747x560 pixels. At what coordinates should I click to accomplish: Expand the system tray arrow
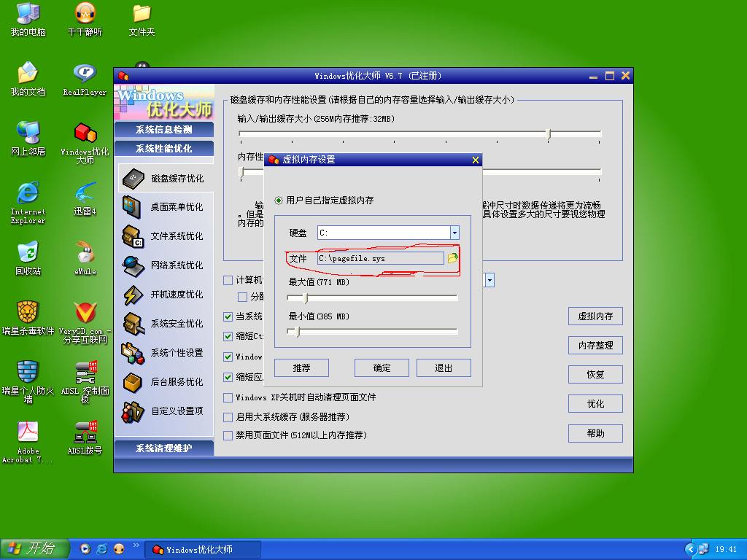tap(690, 550)
